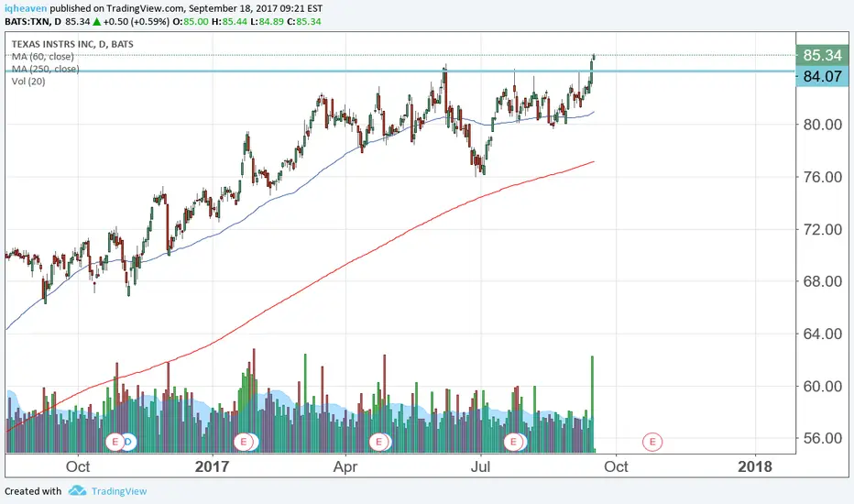The height and width of the screenshot is (504, 854).
Task: Click the +0.50 (+0.59%) change value
Action: (136, 22)
